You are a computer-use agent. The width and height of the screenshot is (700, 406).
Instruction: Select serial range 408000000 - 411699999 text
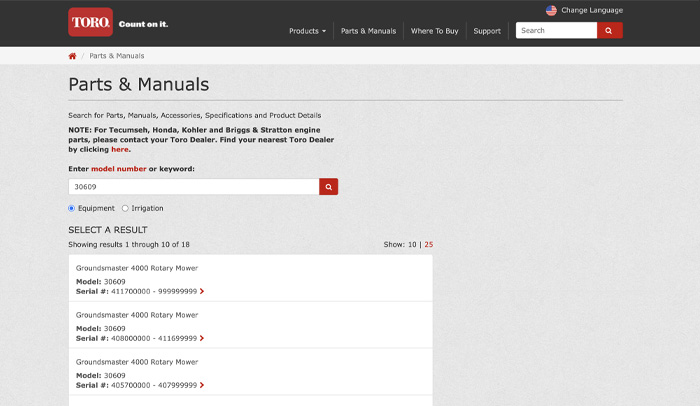point(154,338)
